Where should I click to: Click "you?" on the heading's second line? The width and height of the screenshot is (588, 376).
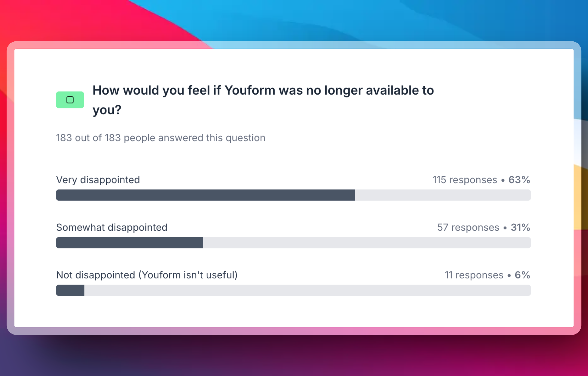107,110
